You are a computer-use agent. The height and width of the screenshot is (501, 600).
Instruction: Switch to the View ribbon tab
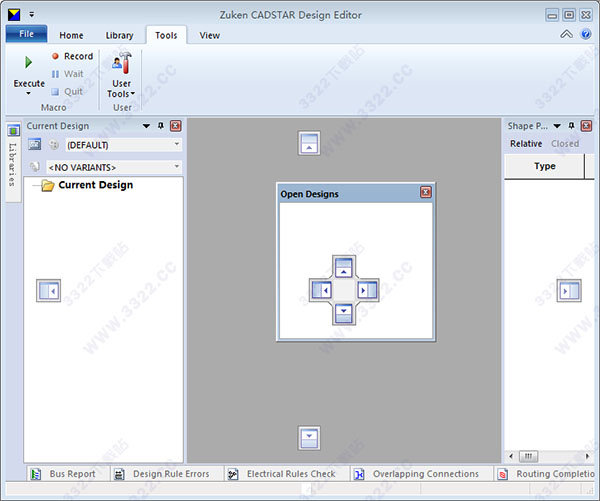209,35
